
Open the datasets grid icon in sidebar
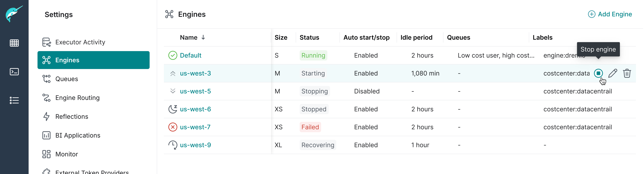[14, 43]
